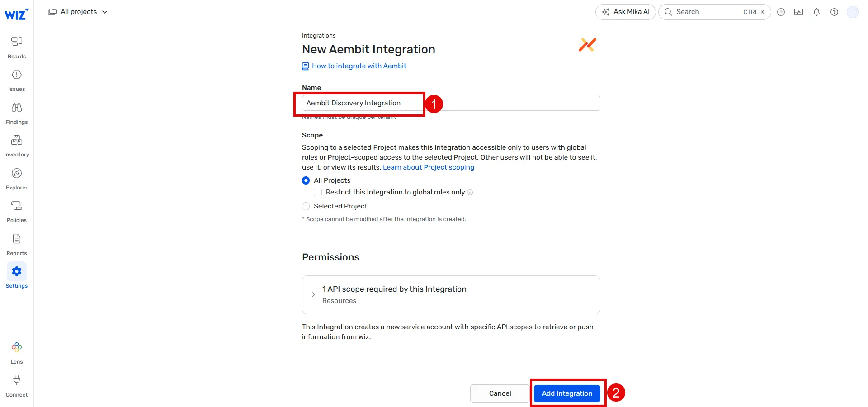Open the Lens section in sidebar
Image resolution: width=868 pixels, height=407 pixels.
click(16, 351)
